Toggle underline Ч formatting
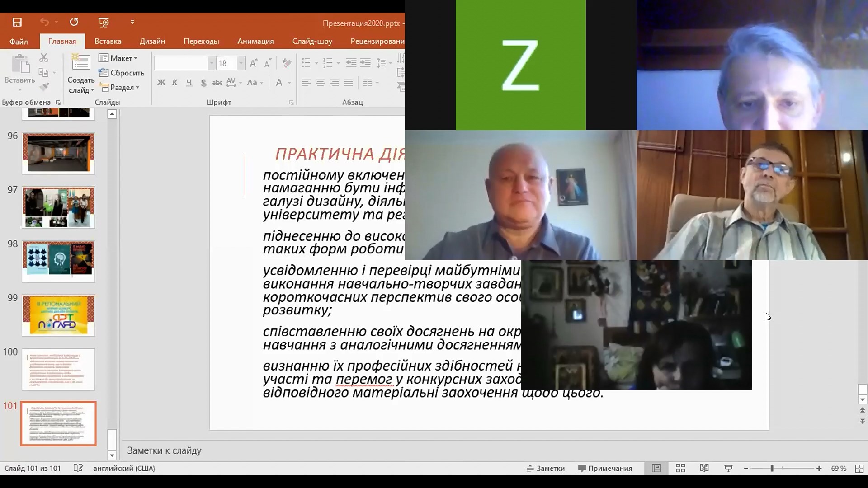Screen dimensions: 868x488 (x=189, y=83)
